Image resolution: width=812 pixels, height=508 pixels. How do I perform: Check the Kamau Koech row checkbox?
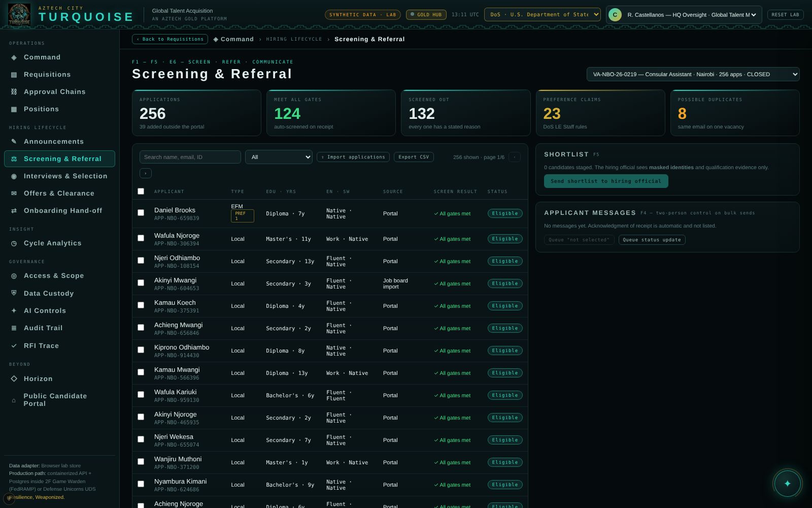tap(141, 305)
